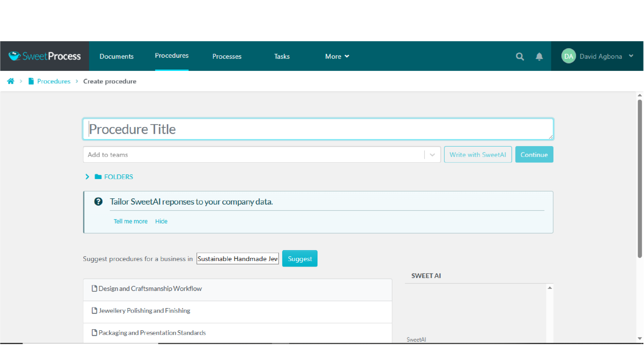Expand the FOLDERS section chevron
The width and height of the screenshot is (644, 362).
[87, 177]
